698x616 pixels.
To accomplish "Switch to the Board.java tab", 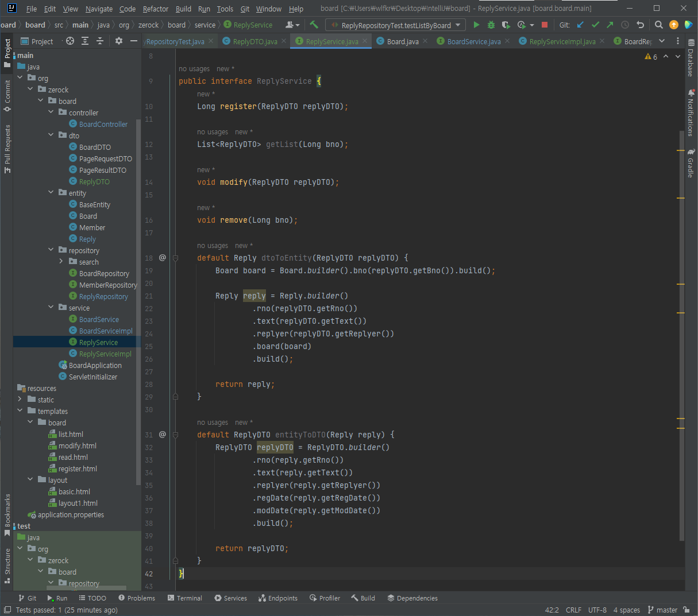I will (x=403, y=41).
